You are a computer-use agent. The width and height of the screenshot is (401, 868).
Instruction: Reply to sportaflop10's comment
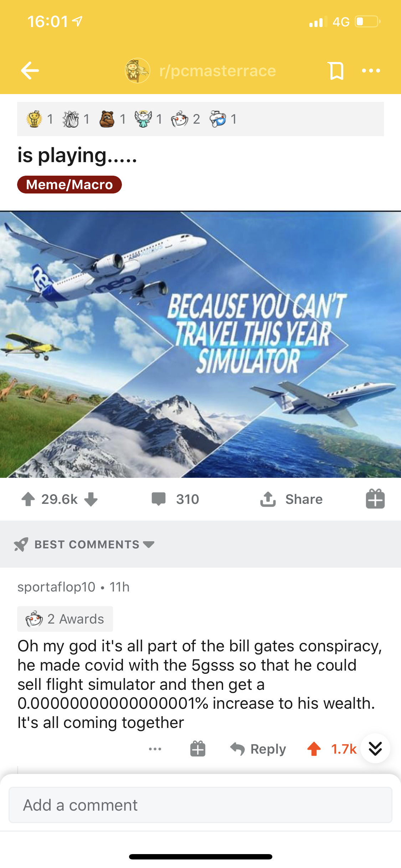(x=258, y=749)
